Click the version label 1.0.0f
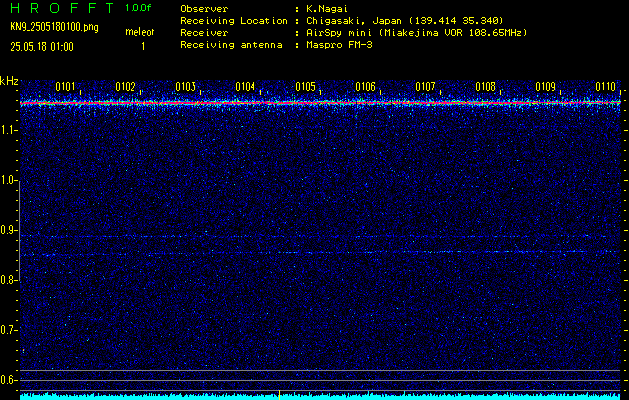 [x=138, y=8]
